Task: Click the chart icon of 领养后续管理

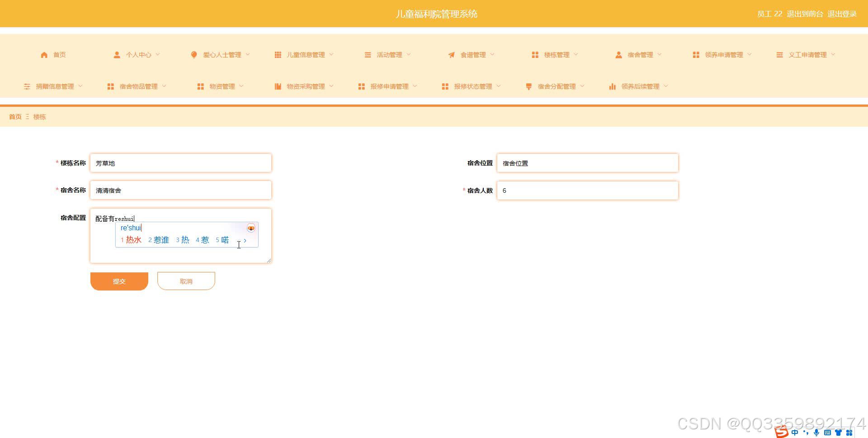Action: (613, 86)
